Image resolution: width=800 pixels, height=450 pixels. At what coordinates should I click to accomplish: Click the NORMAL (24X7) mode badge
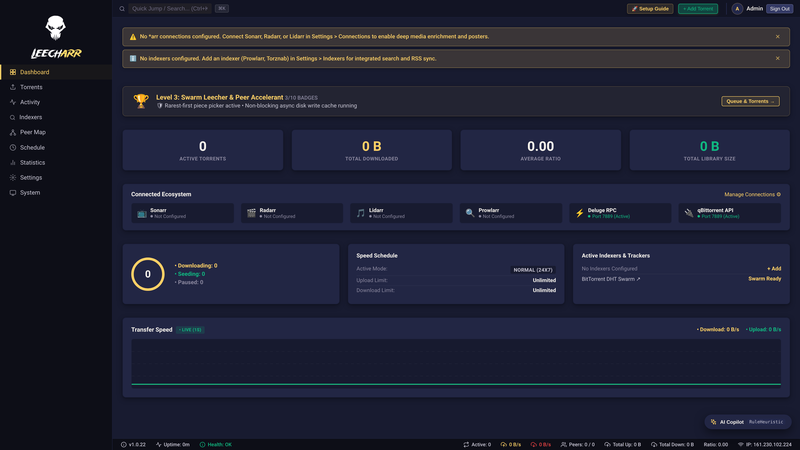533,270
